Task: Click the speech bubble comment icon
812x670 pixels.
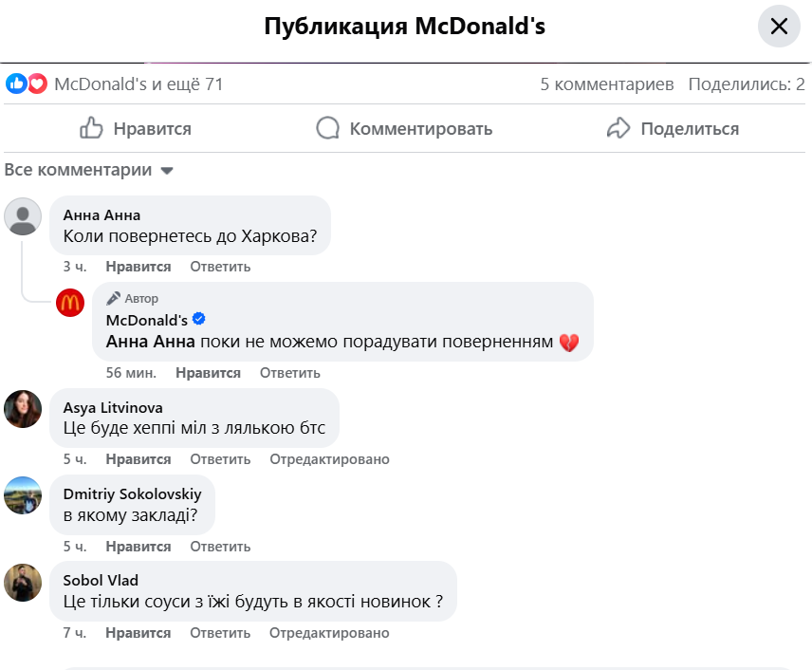Action: click(x=328, y=128)
